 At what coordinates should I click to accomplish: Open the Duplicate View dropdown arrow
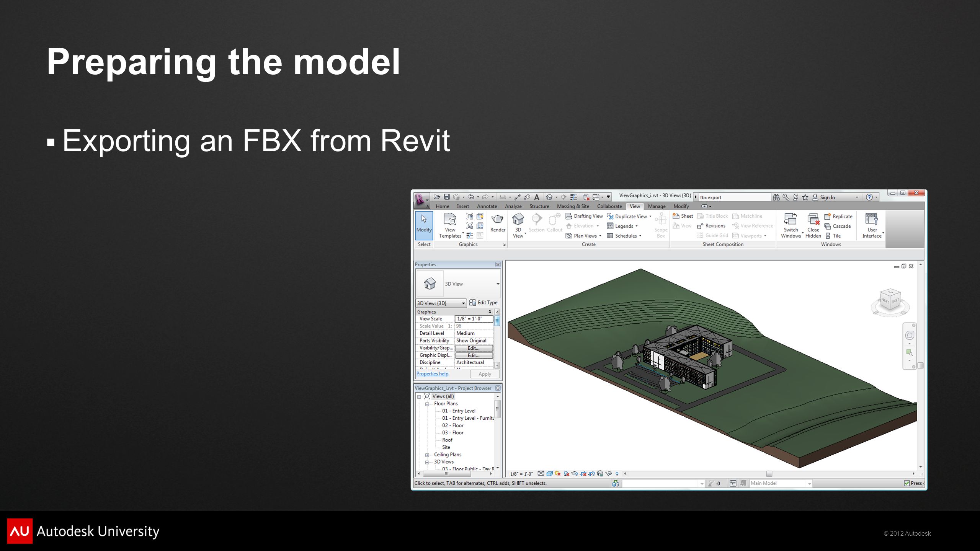coord(650,217)
